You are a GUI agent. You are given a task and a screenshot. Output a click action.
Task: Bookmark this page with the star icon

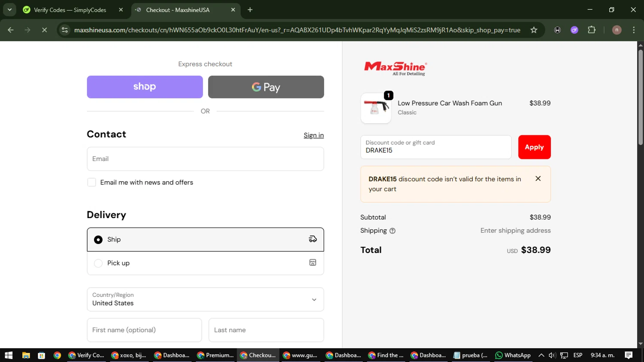coord(534,30)
